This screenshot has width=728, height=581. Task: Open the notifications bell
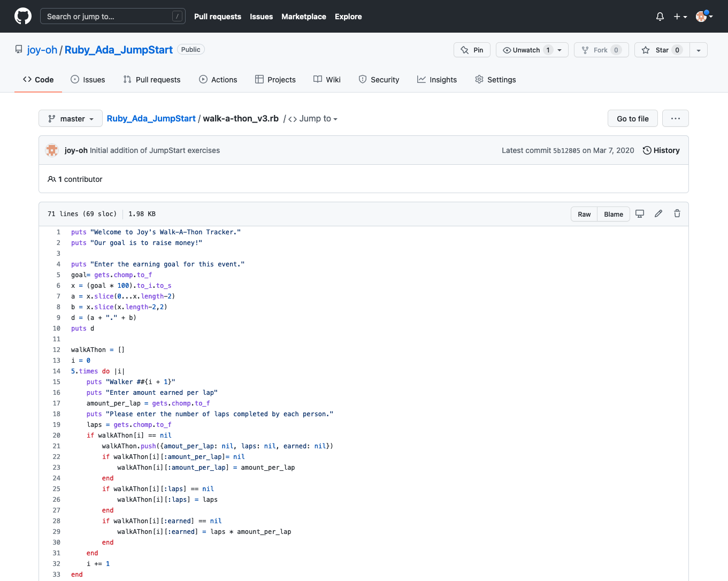[660, 17]
